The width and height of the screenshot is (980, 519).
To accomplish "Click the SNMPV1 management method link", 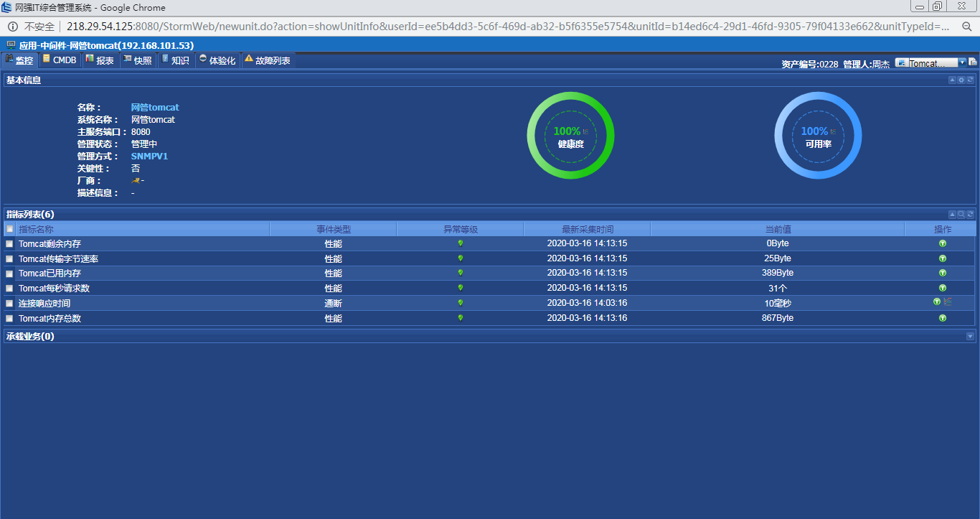I will click(x=149, y=156).
